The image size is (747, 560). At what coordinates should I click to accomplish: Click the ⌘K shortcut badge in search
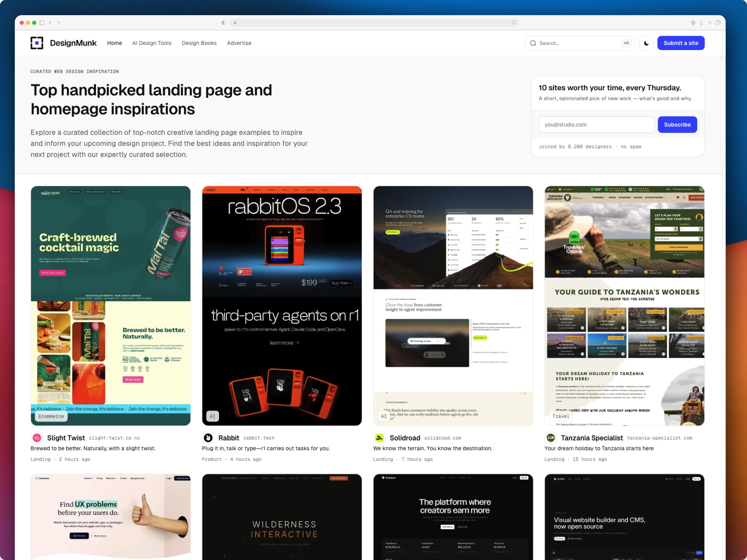coord(626,43)
